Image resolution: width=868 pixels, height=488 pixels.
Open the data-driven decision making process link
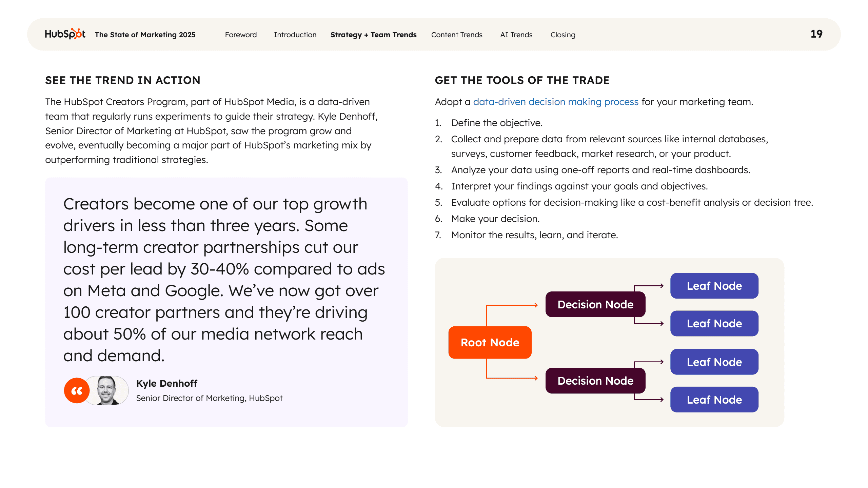point(555,102)
